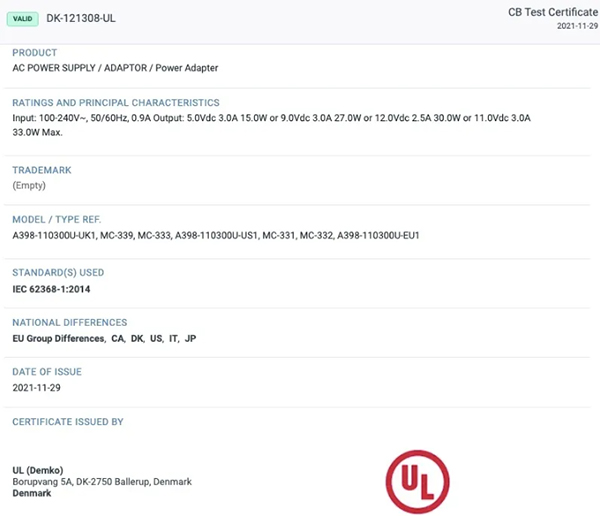
Task: Click the MODEL / TYPE REF. heading
Action: [57, 219]
